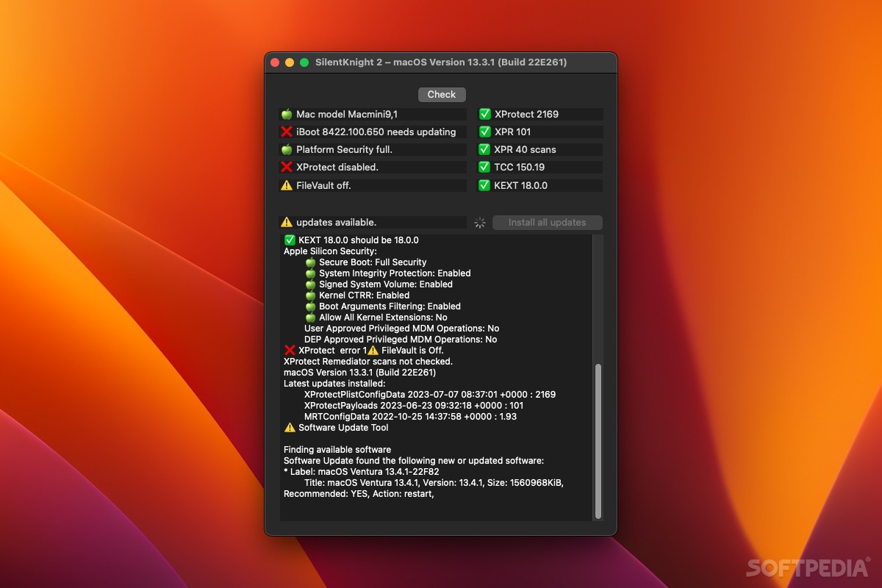Click the Check button

coord(441,94)
